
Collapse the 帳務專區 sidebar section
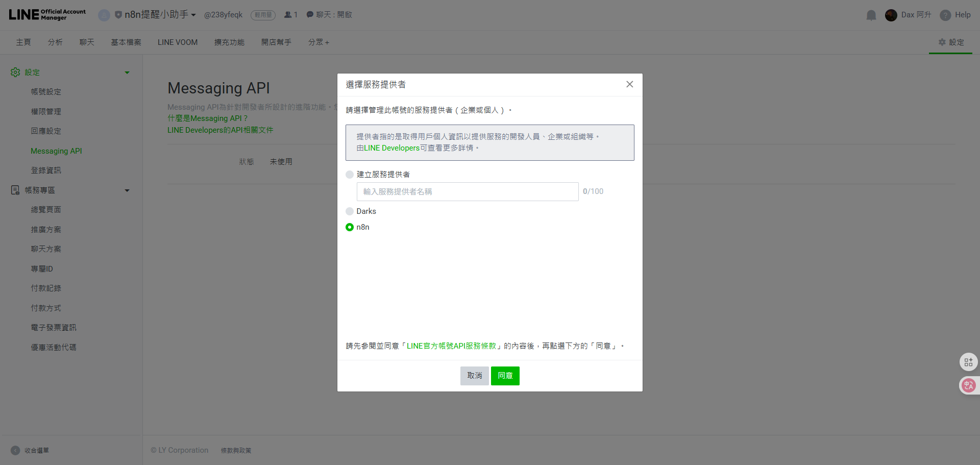(x=127, y=190)
